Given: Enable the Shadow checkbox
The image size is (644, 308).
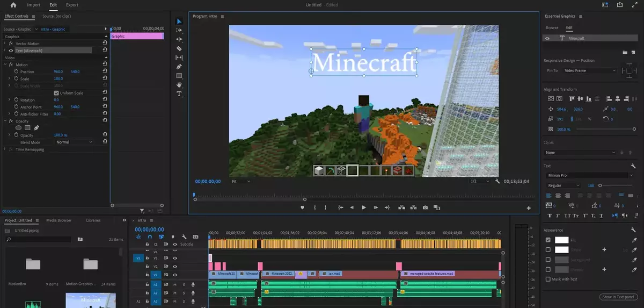Looking at the screenshot, I should pos(548,269).
